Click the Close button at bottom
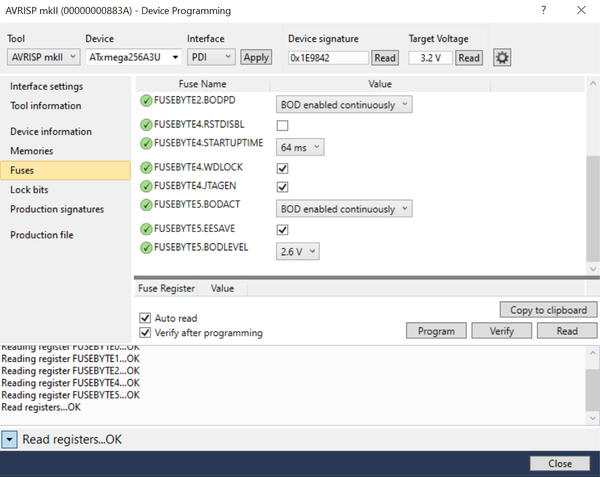 click(x=560, y=464)
